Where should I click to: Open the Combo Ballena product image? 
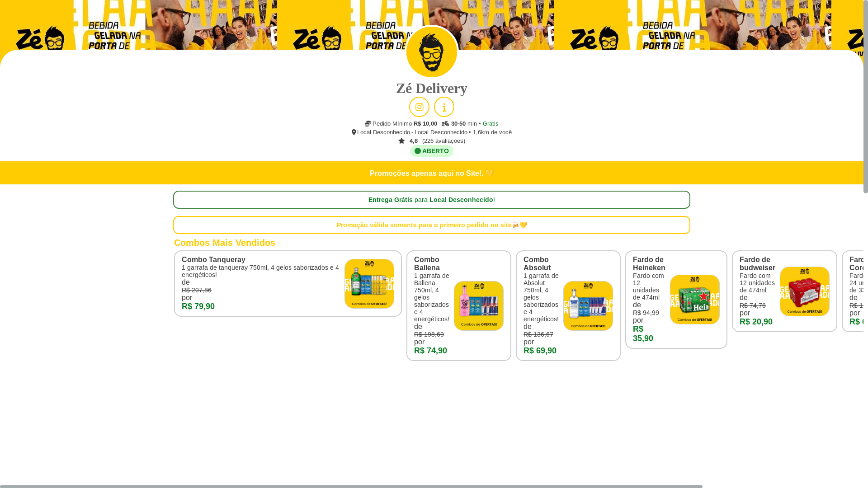point(479,306)
